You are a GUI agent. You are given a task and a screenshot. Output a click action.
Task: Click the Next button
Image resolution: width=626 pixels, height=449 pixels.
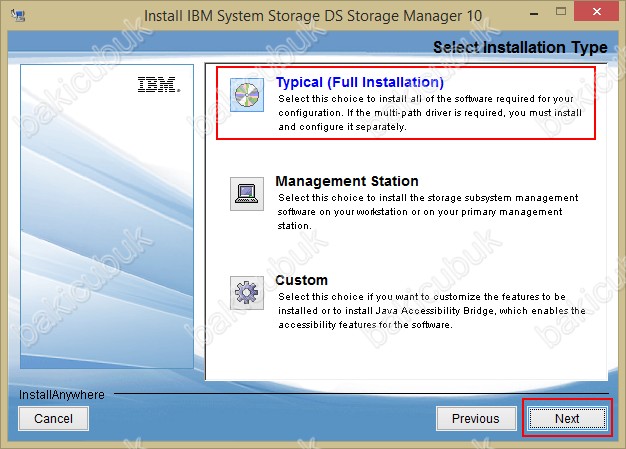click(567, 418)
